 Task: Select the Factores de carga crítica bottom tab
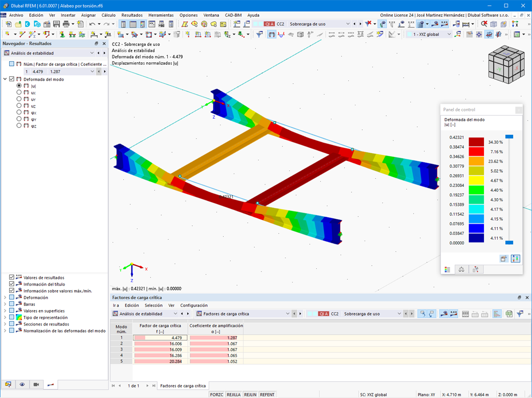point(183,386)
